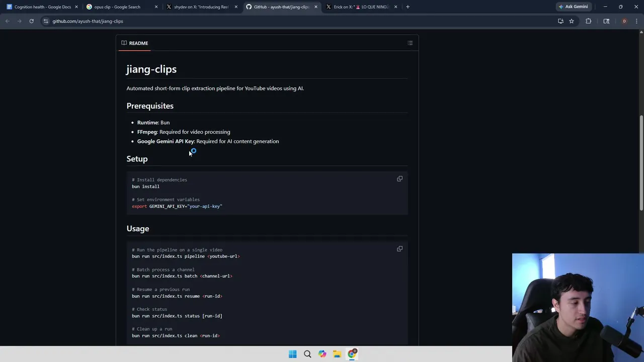Screen dimensions: 644x362
Task: Click the "bun install" command line
Action: click(x=146, y=187)
